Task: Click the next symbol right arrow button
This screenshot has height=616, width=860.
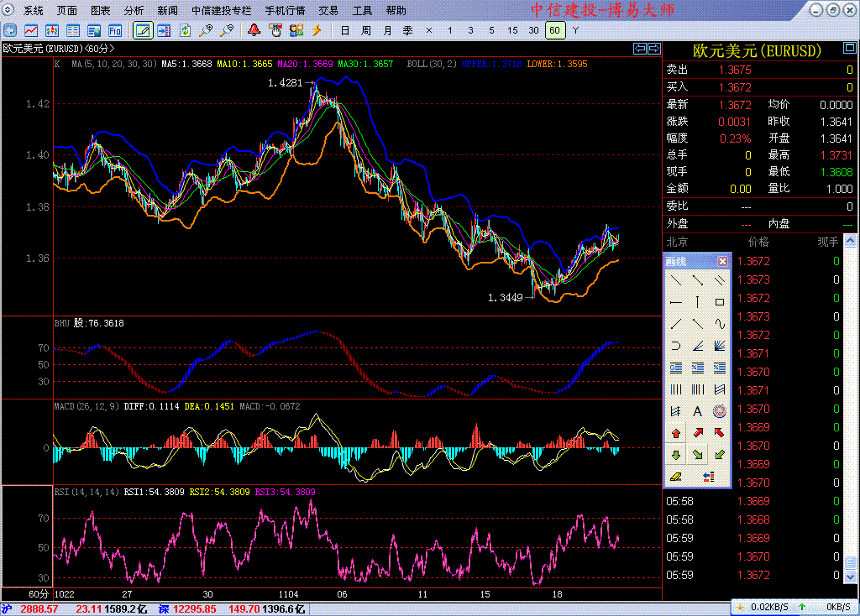Action: (x=653, y=49)
